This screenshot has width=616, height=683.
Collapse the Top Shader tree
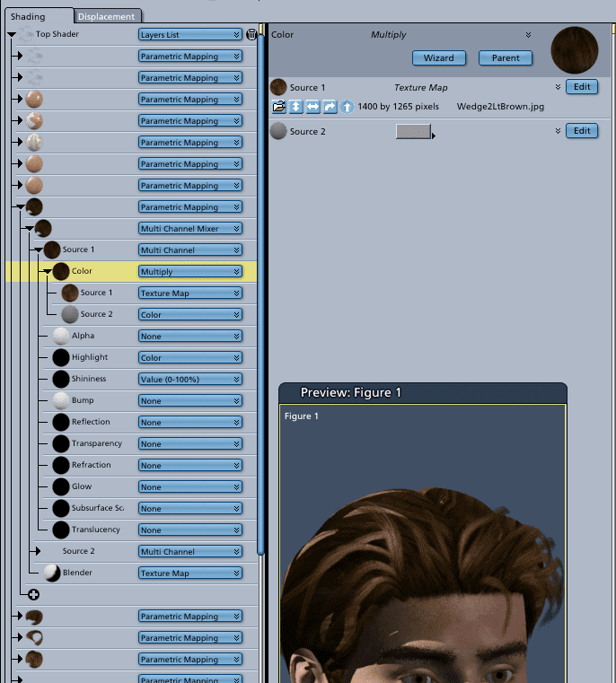point(12,34)
